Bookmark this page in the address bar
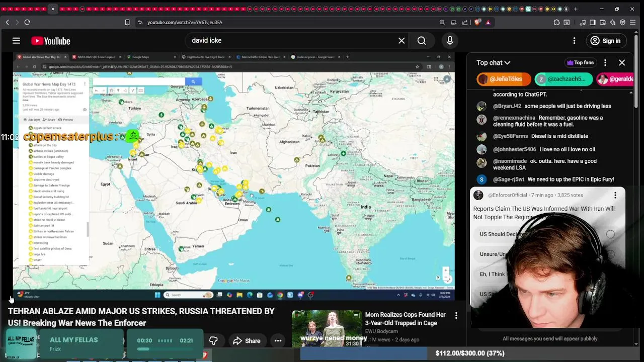Viewport: 644px width, 362px height. click(x=127, y=22)
